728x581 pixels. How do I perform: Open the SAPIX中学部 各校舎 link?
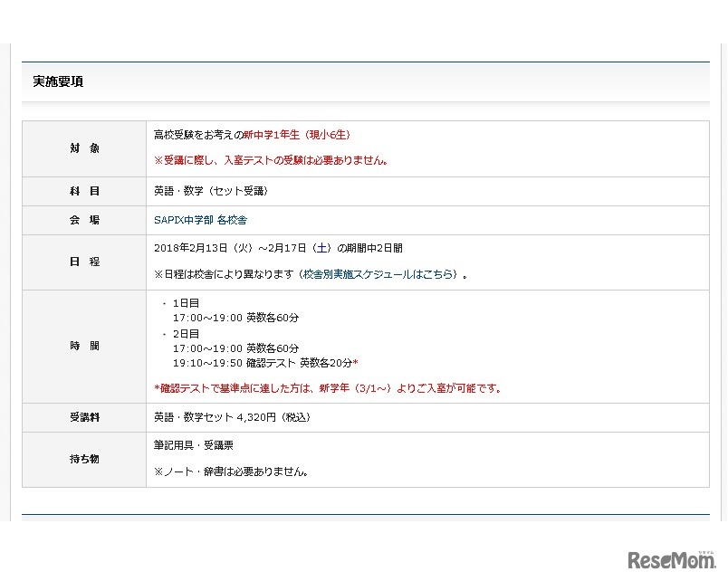pos(200,220)
